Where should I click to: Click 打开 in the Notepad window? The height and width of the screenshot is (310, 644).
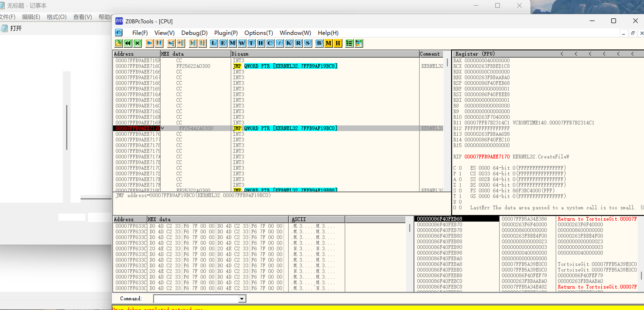(x=16, y=28)
